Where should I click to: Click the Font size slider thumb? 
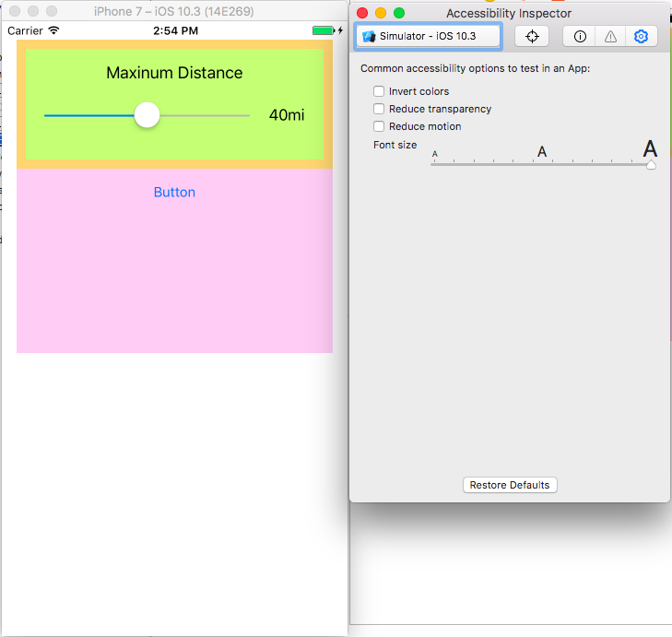[x=651, y=165]
